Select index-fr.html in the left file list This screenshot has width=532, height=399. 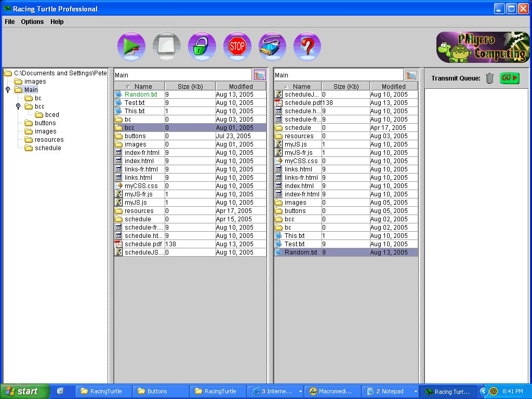coord(190,152)
